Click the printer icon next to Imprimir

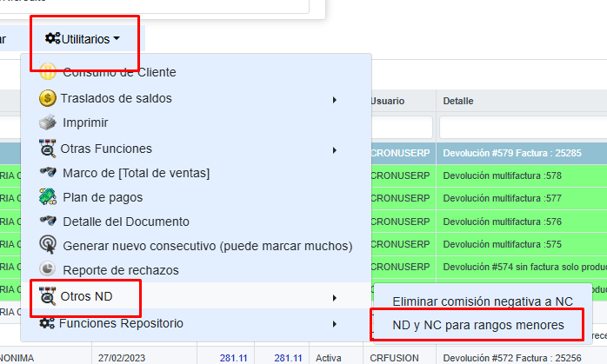(49, 123)
